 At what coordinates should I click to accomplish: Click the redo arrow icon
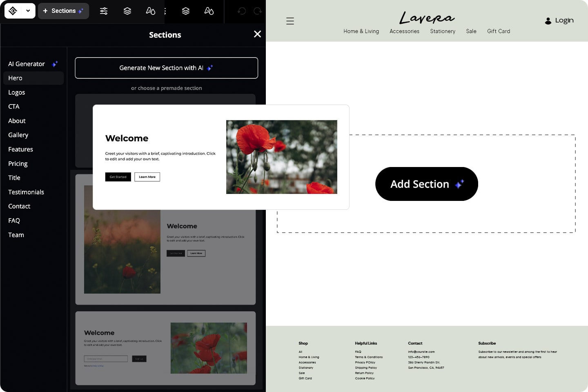click(x=257, y=11)
